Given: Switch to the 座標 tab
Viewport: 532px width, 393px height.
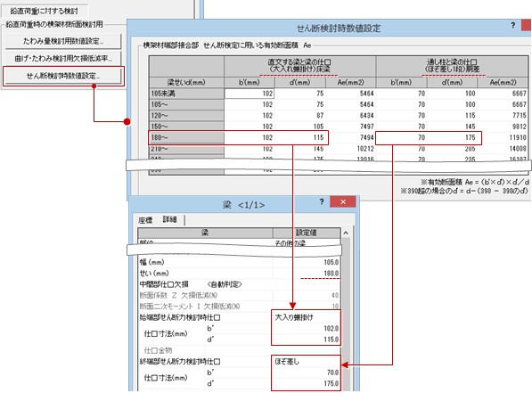Looking at the screenshot, I should (145, 220).
